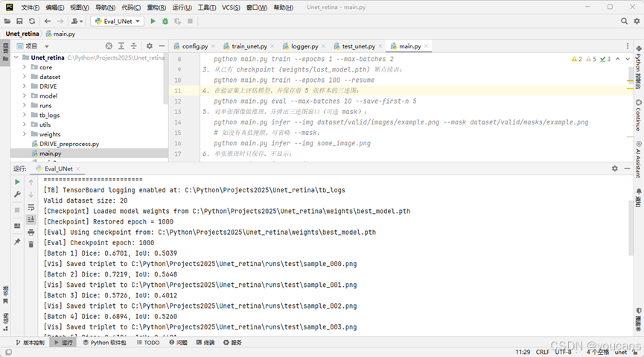Run Eval_UNet with the green toolbar play button
This screenshot has height=357, width=644.
(153, 21)
